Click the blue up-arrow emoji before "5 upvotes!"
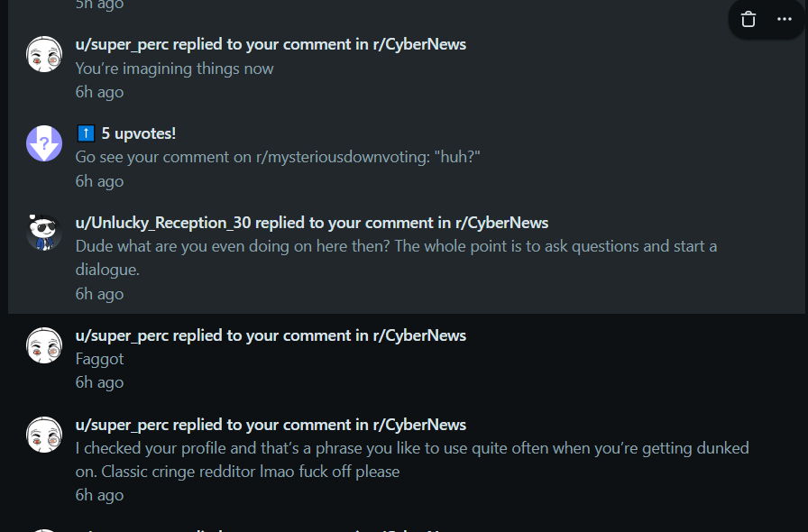Screen dimensions: 808x532 (86, 133)
